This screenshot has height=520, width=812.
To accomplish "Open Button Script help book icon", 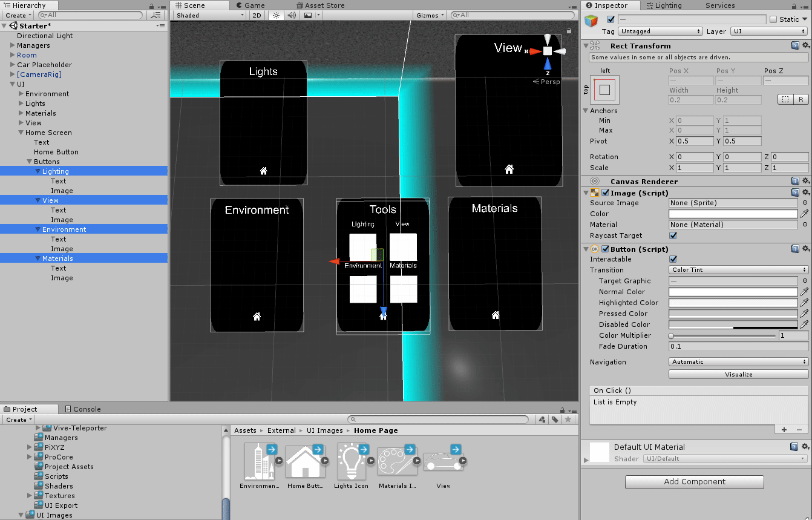I will [x=795, y=249].
